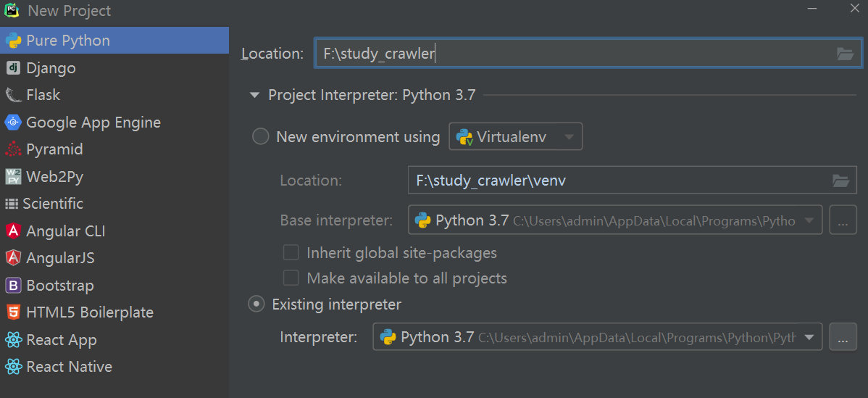The width and height of the screenshot is (868, 398).
Task: Click the ellipsis button beside Interpreter
Action: (x=843, y=337)
